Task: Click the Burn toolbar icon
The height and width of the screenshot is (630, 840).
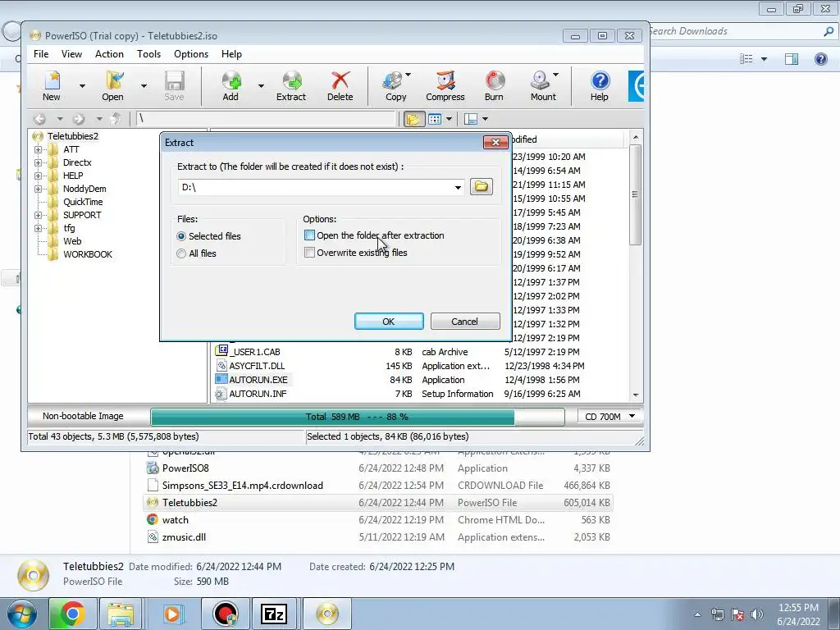Action: tap(494, 85)
